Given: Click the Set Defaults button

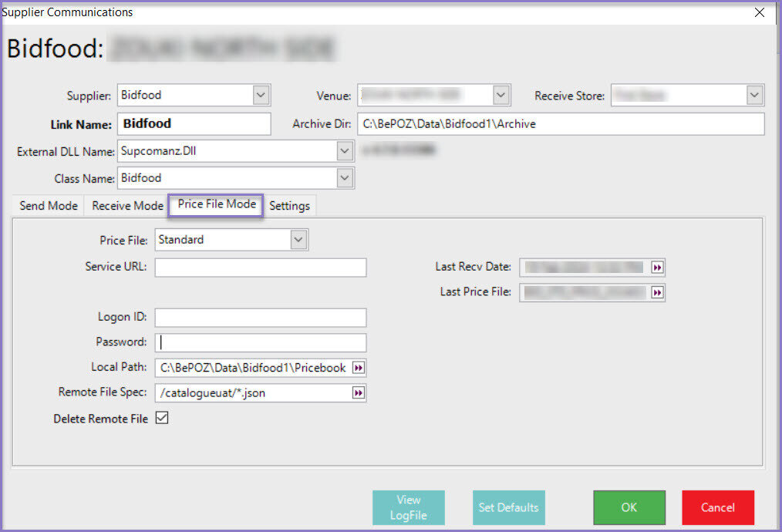Looking at the screenshot, I should pos(509,507).
